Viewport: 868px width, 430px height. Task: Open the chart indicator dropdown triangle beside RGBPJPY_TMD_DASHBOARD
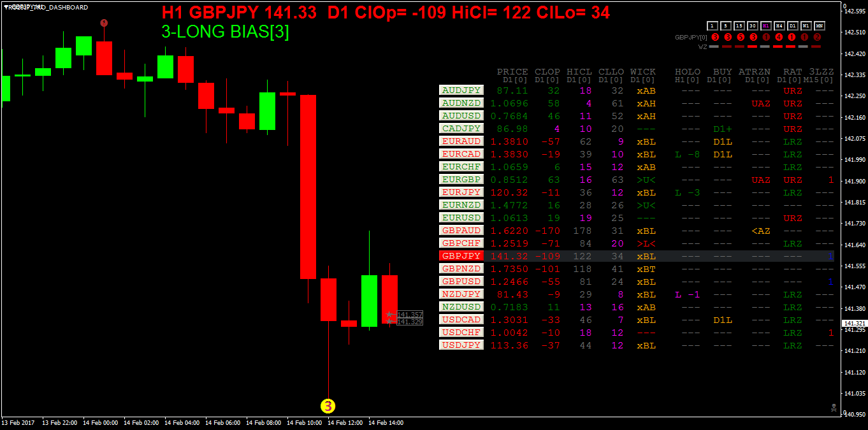(x=5, y=7)
